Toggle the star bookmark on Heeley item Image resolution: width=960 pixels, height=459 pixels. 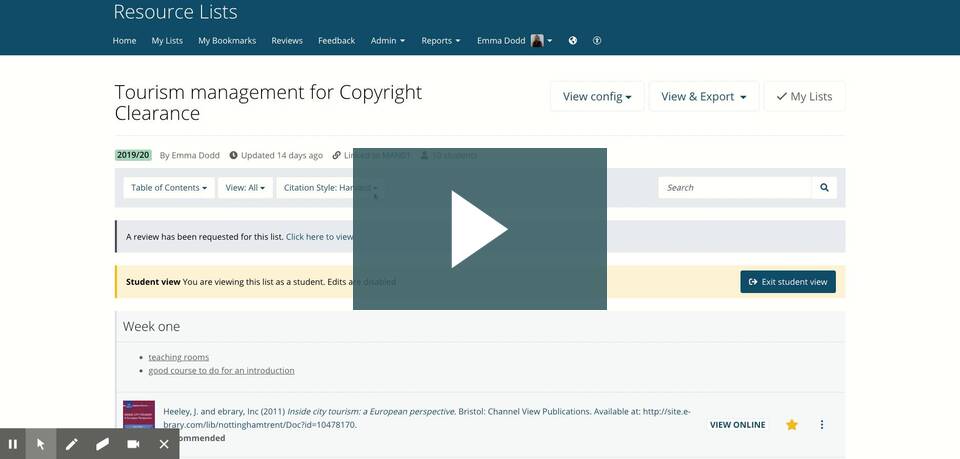(x=792, y=425)
